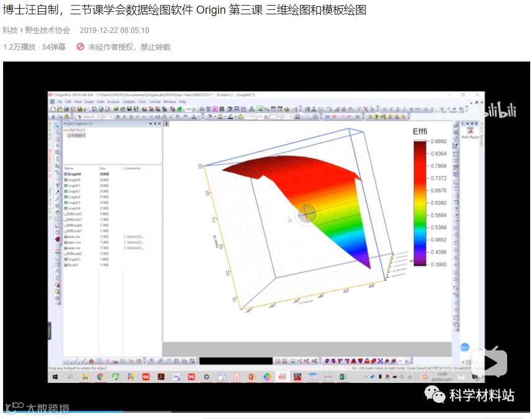Image resolution: width=532 pixels, height=419 pixels.
Task: Click the horizontal scrollbar left arrow
Action: tap(464, 362)
